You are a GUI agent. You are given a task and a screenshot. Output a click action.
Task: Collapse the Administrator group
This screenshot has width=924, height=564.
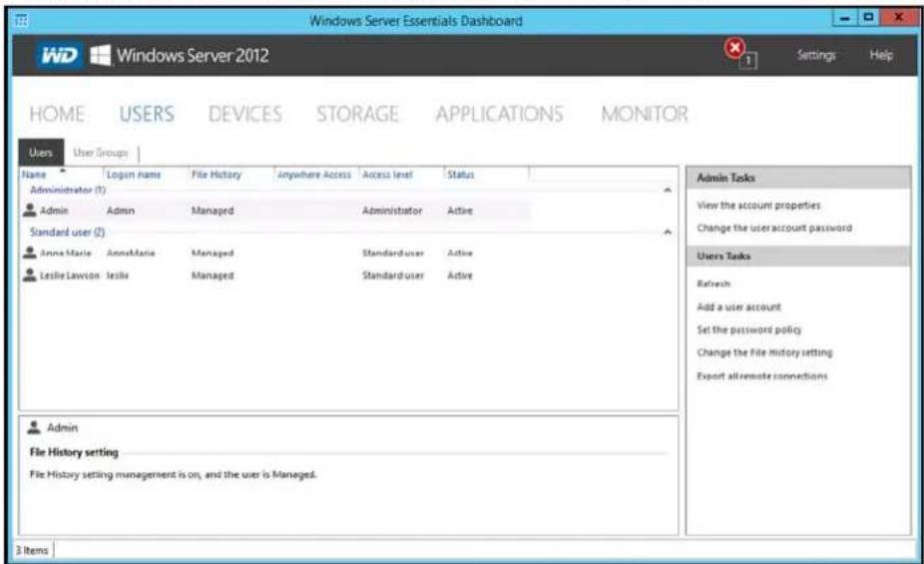pyautogui.click(x=668, y=190)
